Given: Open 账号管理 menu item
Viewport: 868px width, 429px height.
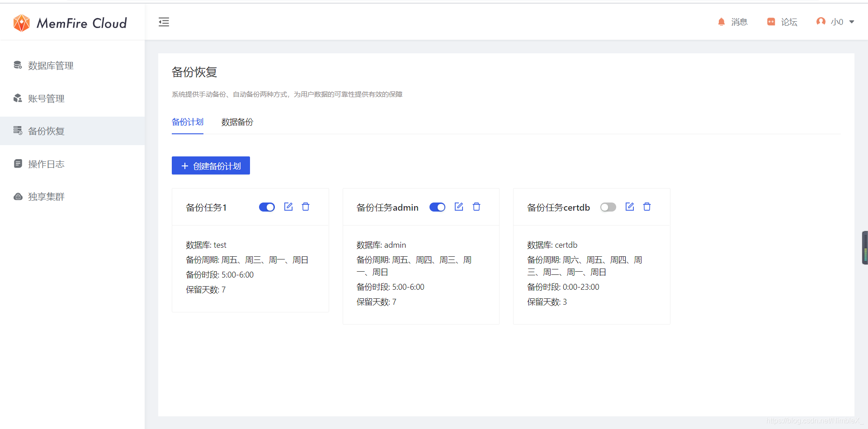Looking at the screenshot, I should click(72, 99).
